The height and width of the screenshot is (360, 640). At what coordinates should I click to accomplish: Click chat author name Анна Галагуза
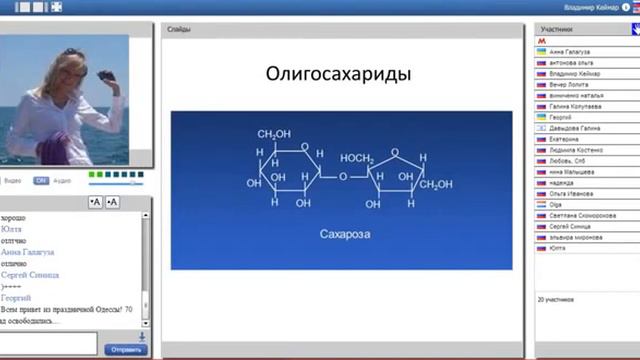[27, 252]
